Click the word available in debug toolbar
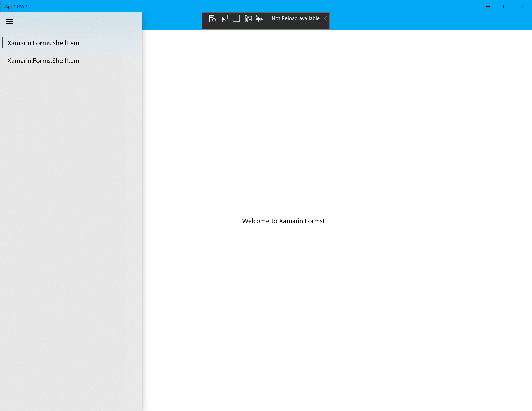 tap(309, 18)
